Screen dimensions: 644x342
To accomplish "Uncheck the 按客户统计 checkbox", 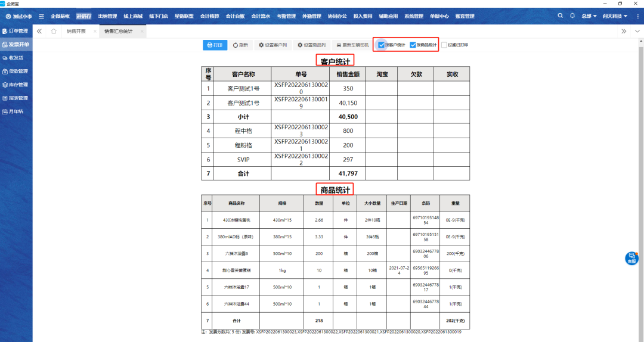I will pos(382,45).
